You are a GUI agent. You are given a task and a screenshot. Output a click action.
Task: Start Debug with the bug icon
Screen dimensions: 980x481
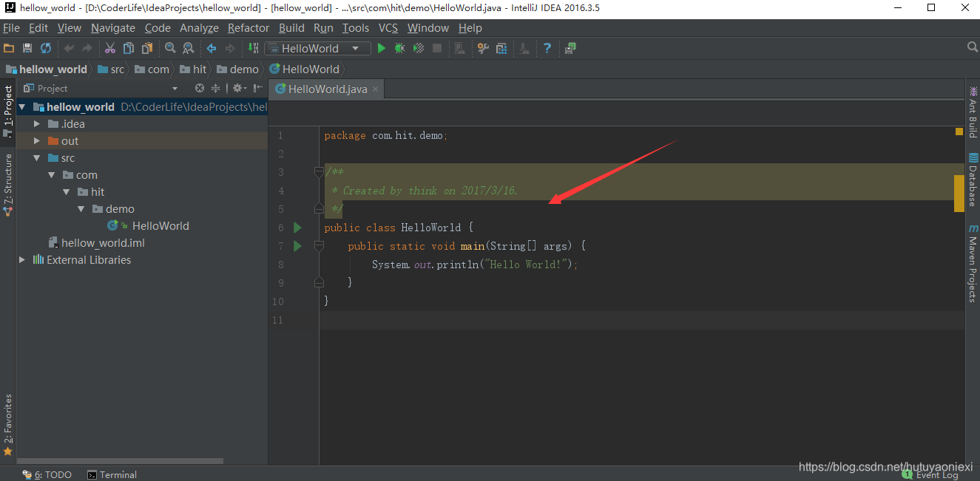(400, 48)
